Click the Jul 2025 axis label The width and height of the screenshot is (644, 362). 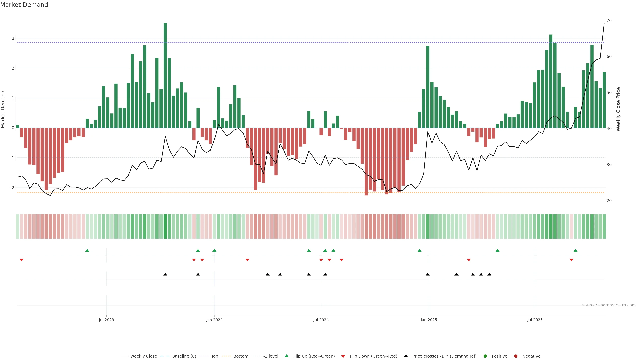[535, 320]
